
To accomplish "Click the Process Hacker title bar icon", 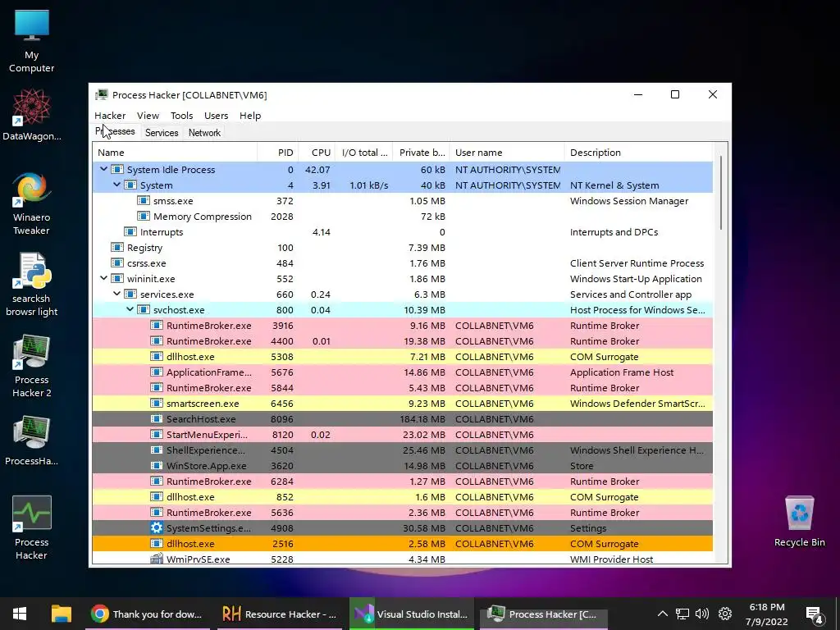I will click(101, 95).
